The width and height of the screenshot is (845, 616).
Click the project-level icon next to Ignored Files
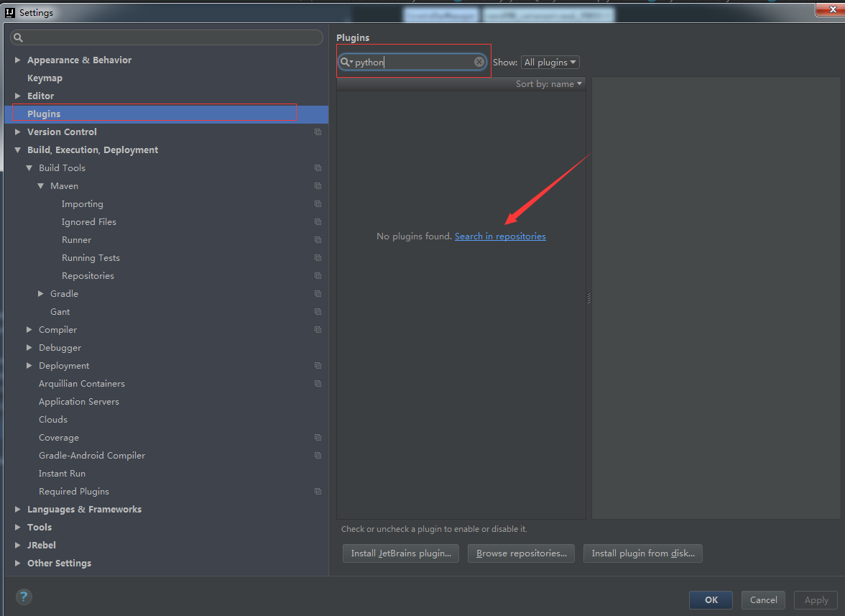(x=318, y=222)
